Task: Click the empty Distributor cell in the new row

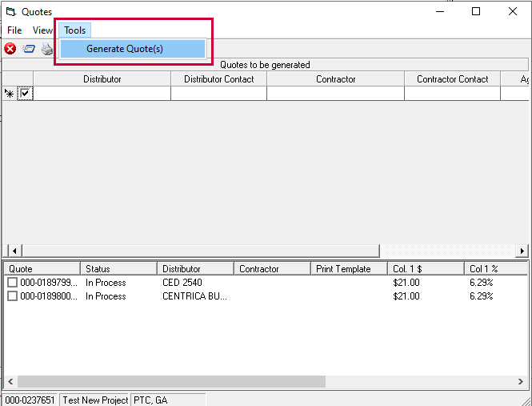Action: click(x=102, y=94)
